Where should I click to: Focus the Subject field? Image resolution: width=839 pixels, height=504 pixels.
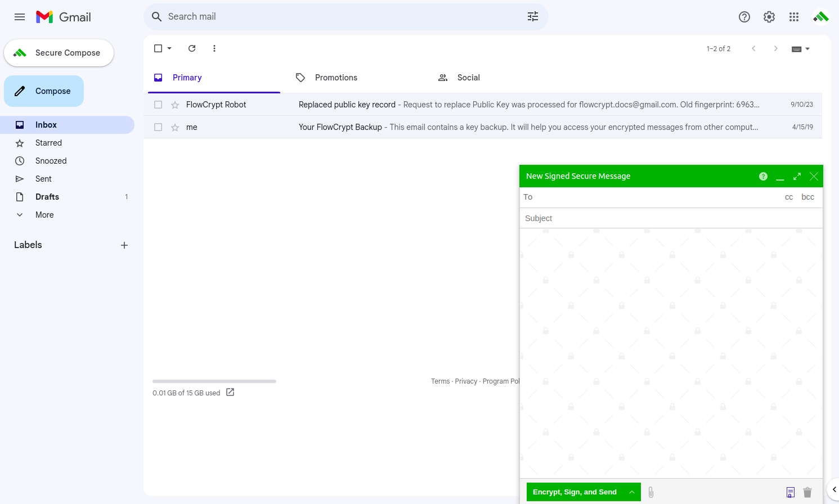(671, 218)
